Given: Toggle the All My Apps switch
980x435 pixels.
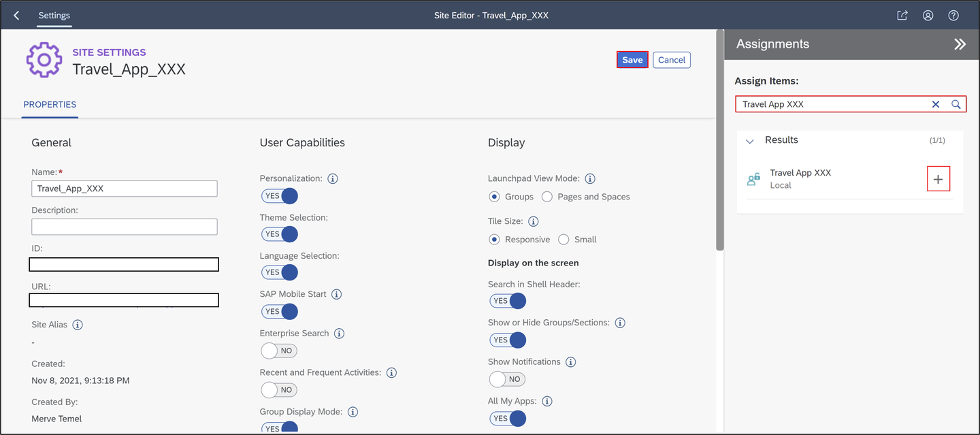Looking at the screenshot, I should [x=508, y=418].
